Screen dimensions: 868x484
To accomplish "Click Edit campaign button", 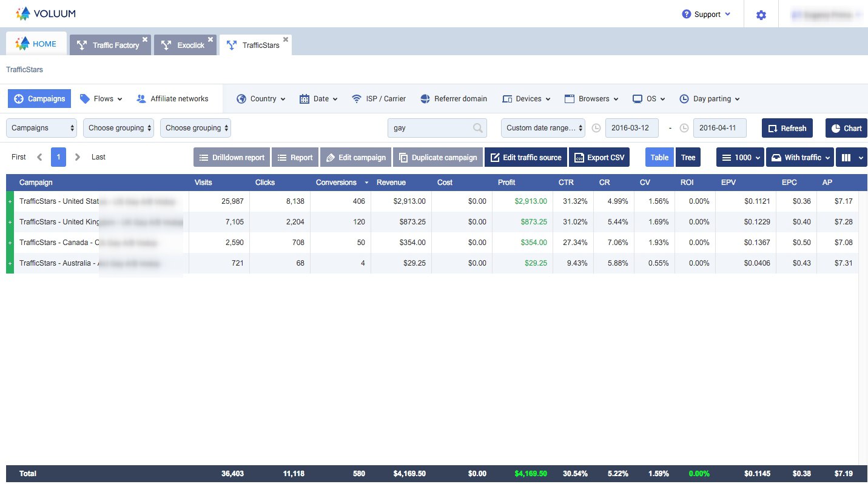I will tap(355, 157).
